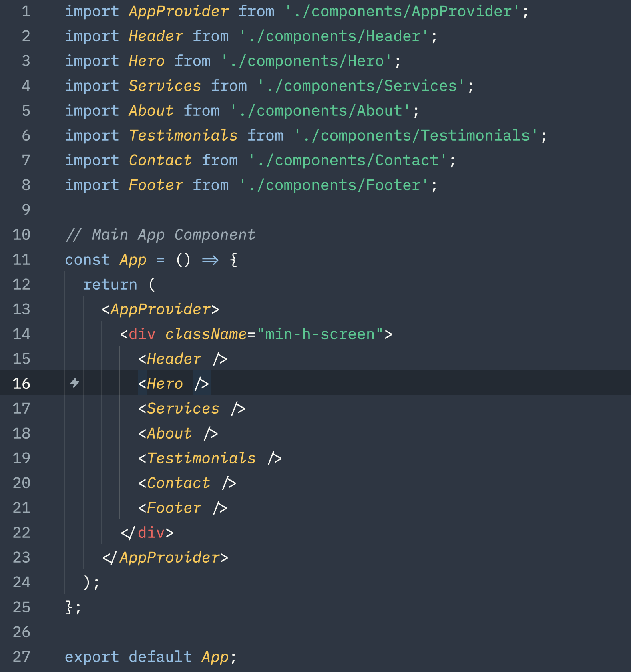This screenshot has width=631, height=672.
Task: Click the className attribute on the div
Action: pyautogui.click(x=206, y=334)
